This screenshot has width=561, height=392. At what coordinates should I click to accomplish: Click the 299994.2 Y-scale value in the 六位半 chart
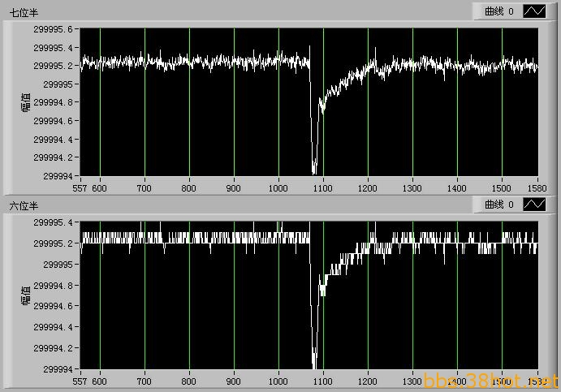tap(53, 348)
